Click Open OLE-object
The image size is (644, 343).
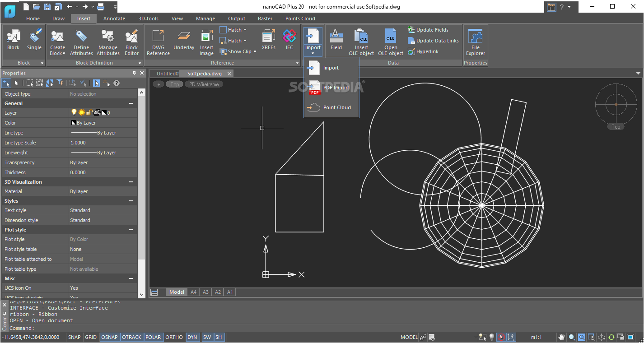click(x=391, y=42)
